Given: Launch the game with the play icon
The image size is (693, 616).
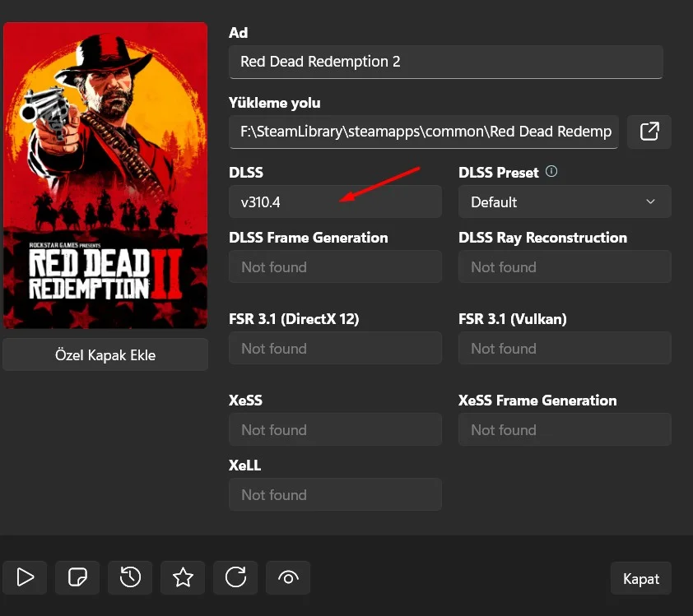Looking at the screenshot, I should [x=25, y=577].
